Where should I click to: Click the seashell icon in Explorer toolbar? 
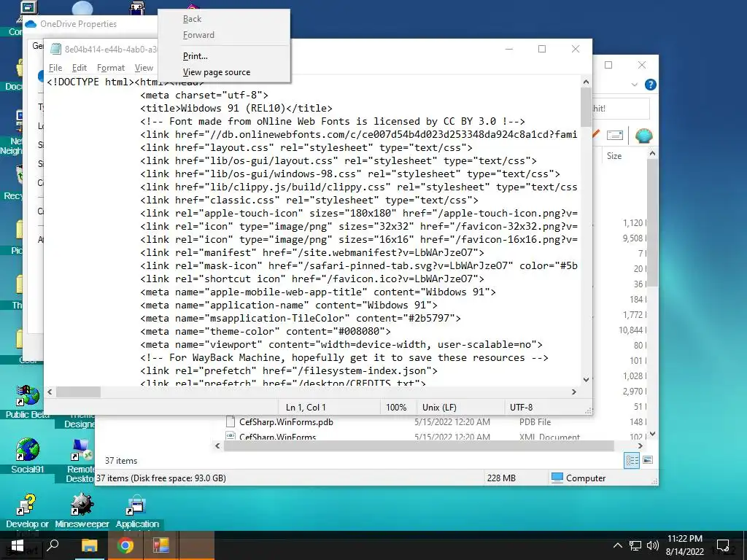pos(643,136)
